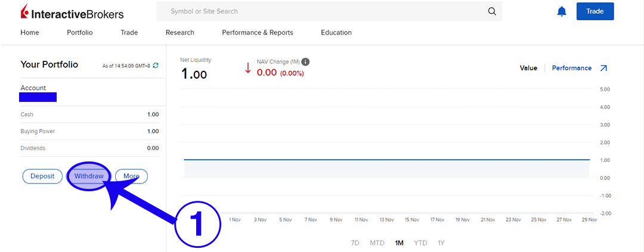Image resolution: width=644 pixels, height=252 pixels.
Task: Expand the More options button
Action: tap(131, 176)
